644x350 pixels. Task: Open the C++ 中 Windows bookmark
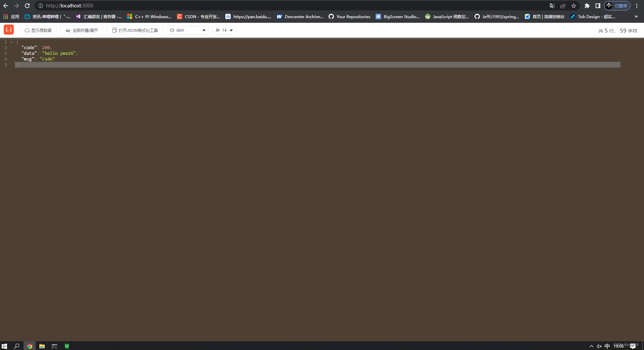click(x=149, y=16)
